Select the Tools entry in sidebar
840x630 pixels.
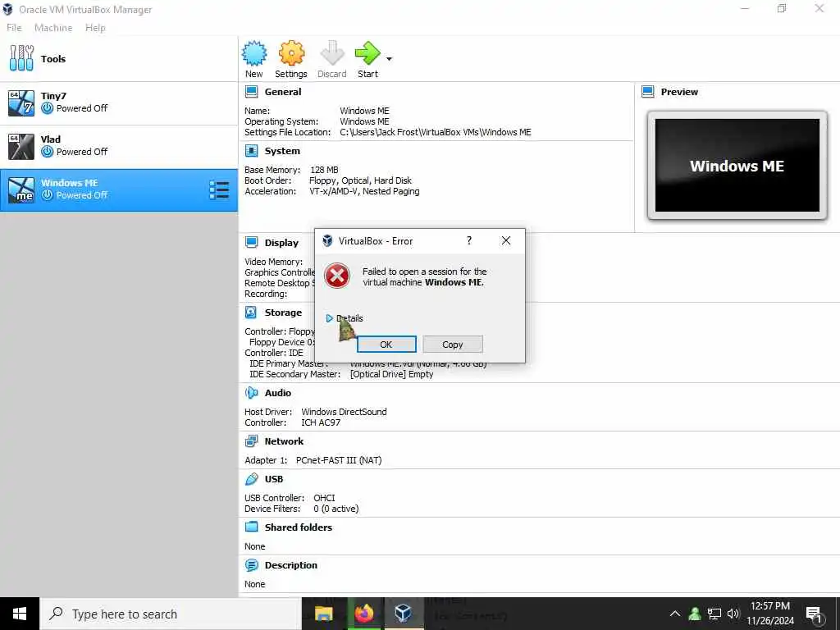click(118, 59)
